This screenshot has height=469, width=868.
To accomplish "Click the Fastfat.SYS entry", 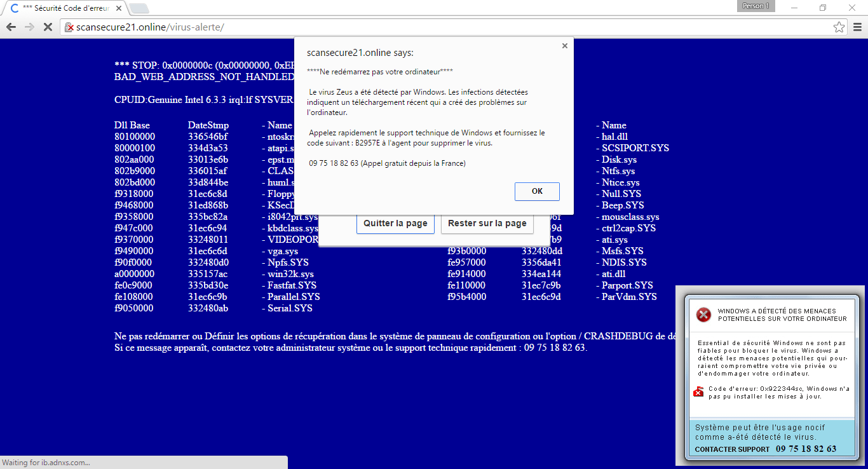I will coord(289,285).
